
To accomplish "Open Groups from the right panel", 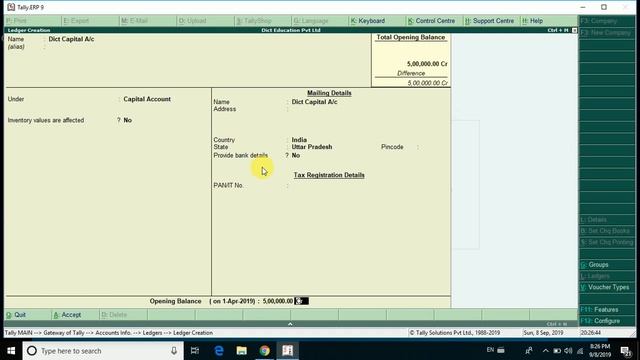I will pyautogui.click(x=607, y=264).
